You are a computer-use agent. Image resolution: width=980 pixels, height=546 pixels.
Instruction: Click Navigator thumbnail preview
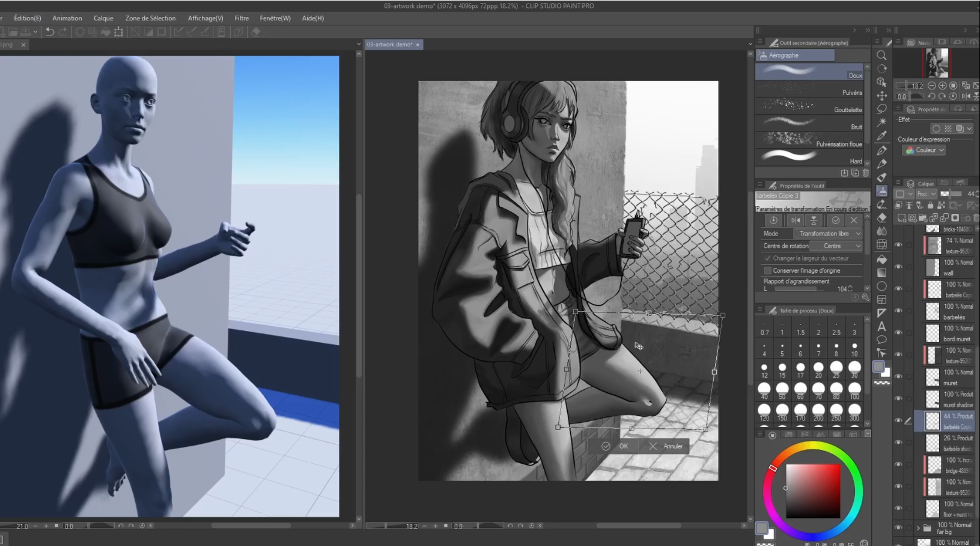936,62
